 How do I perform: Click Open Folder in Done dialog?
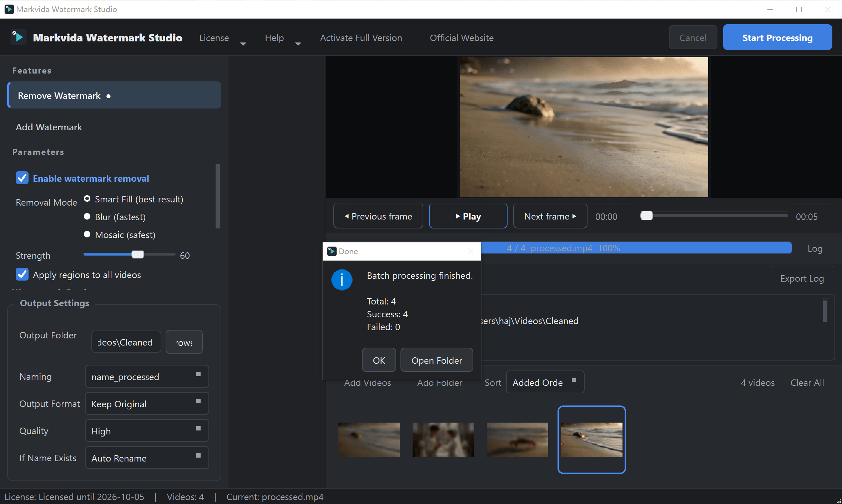437,360
